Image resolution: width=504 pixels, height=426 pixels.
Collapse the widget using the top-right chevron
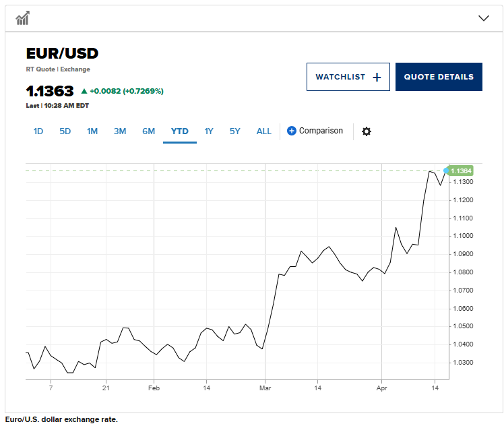click(483, 18)
